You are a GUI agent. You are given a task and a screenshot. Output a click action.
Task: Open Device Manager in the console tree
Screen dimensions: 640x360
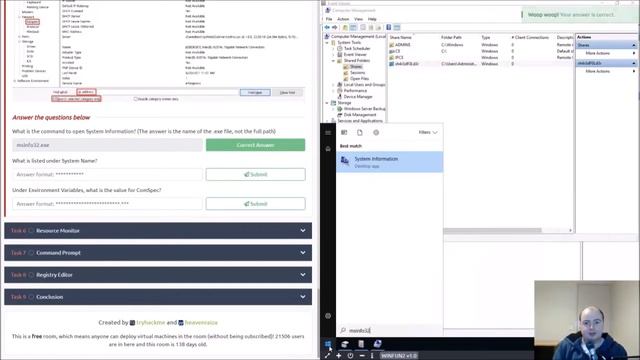(x=358, y=97)
